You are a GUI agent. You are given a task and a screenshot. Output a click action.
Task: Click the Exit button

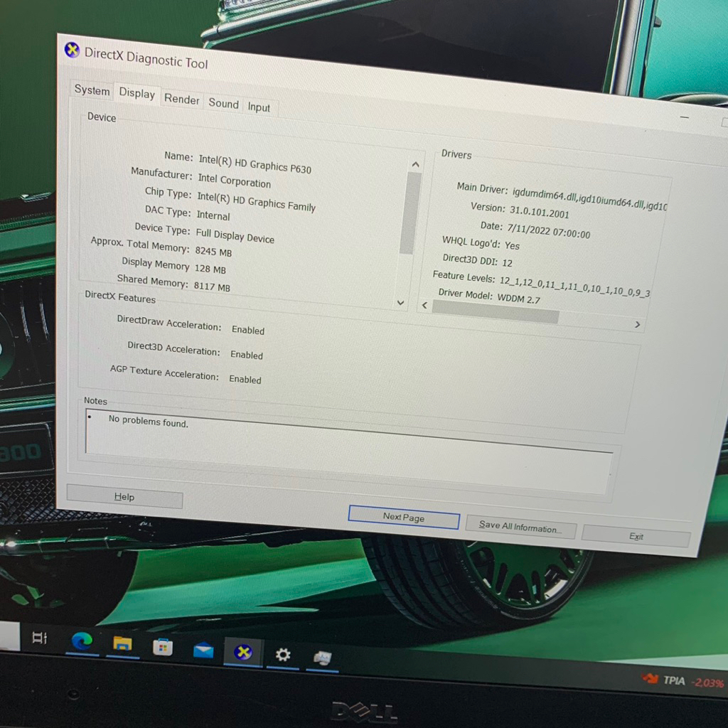coord(636,536)
